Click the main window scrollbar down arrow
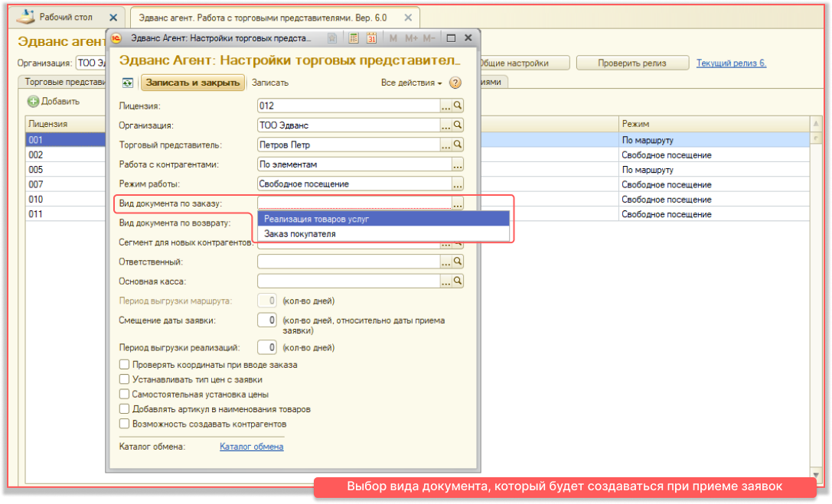 click(816, 474)
